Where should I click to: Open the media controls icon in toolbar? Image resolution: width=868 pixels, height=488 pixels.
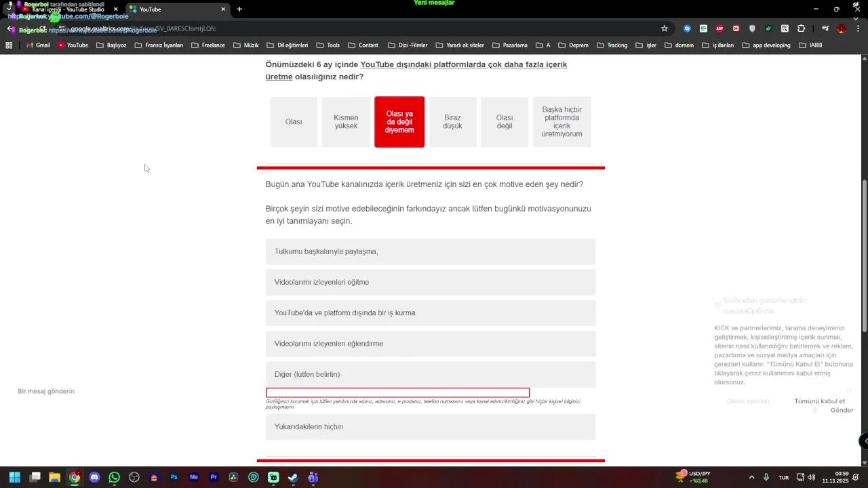[x=825, y=28]
